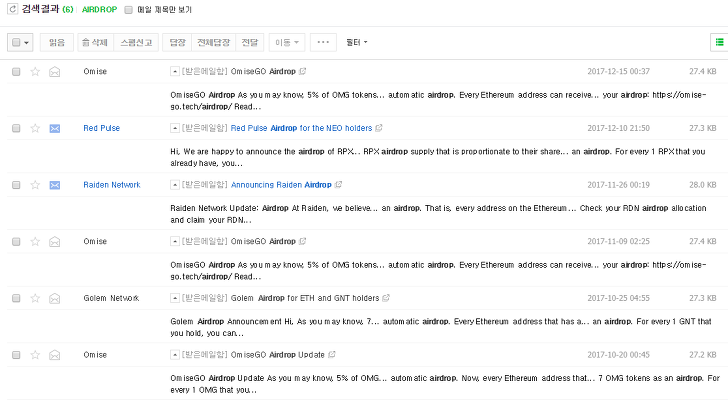Screen dimensions: 728x407
Task: Open OmiseGO Airdrop 2017-11-09 in new window icon
Action: [303, 241]
